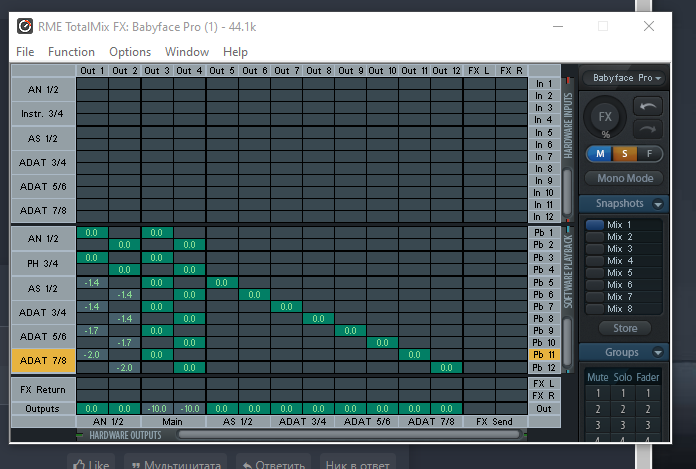
Task: Collapse the Groups panel arrow
Action: click(x=658, y=353)
